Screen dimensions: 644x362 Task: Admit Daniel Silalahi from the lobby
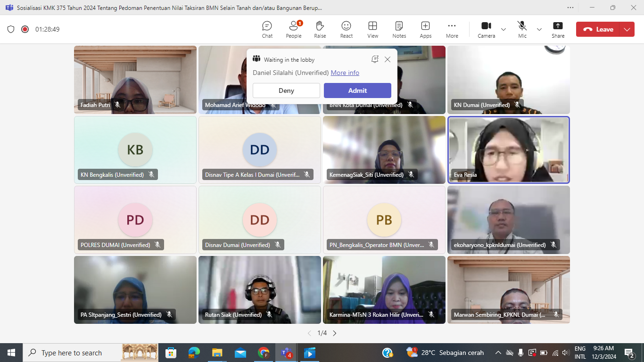click(x=357, y=90)
